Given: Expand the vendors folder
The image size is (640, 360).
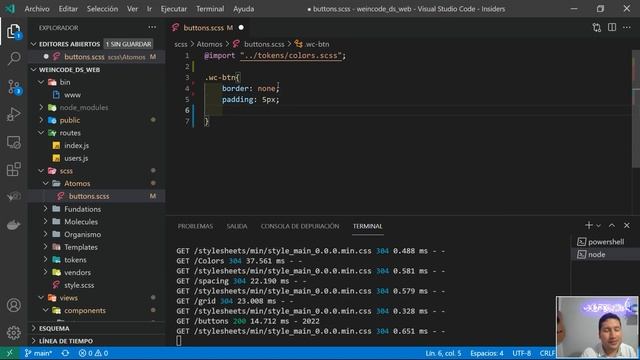Looking at the screenshot, I should (45, 272).
